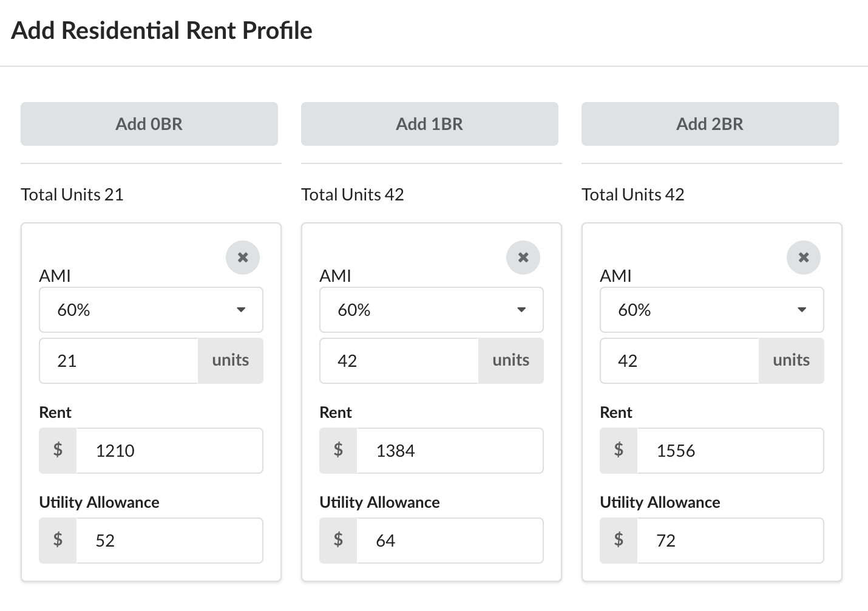Click the units label next to 21

pos(231,361)
